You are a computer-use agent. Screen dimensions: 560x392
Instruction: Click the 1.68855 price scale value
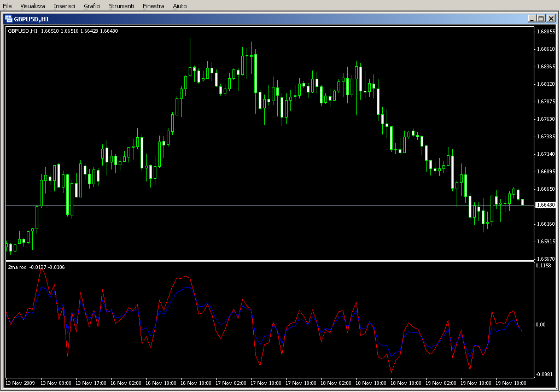click(546, 31)
